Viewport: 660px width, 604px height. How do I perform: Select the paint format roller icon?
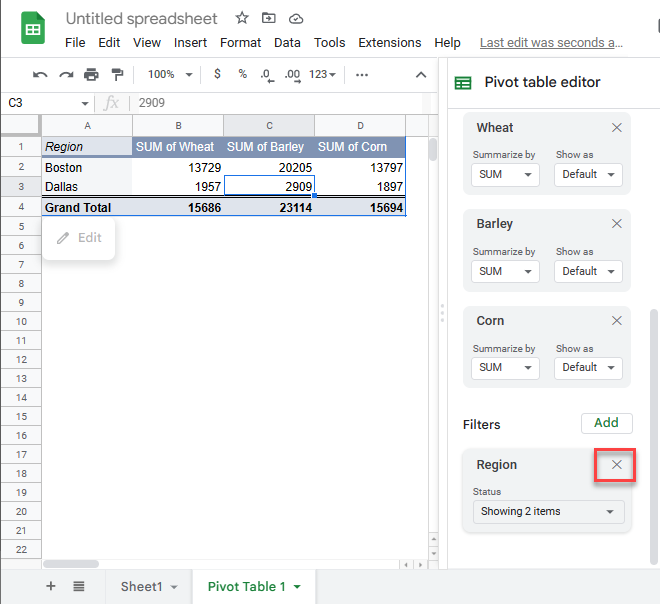117,75
